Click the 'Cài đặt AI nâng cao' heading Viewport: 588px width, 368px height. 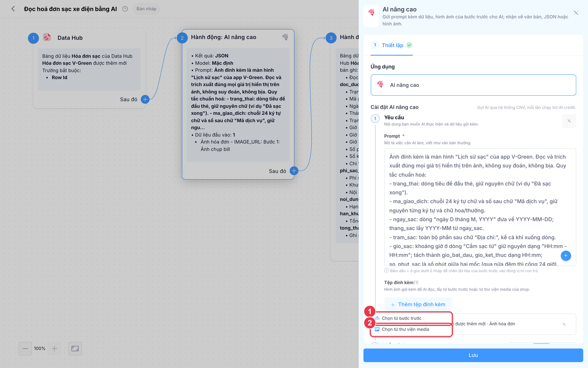[x=395, y=107]
